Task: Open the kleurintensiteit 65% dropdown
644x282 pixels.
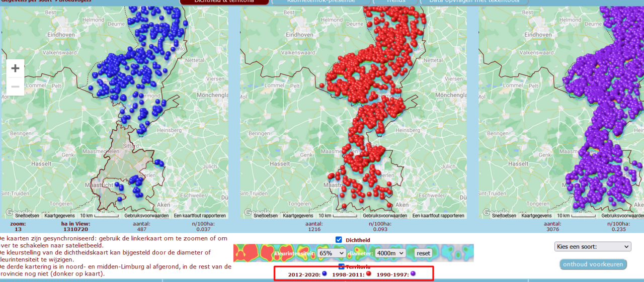Action: 332,253
